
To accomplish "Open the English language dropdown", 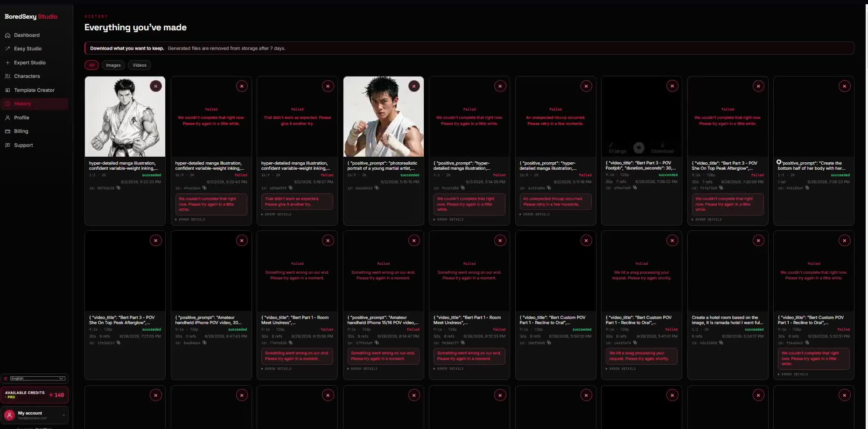I will (37, 378).
